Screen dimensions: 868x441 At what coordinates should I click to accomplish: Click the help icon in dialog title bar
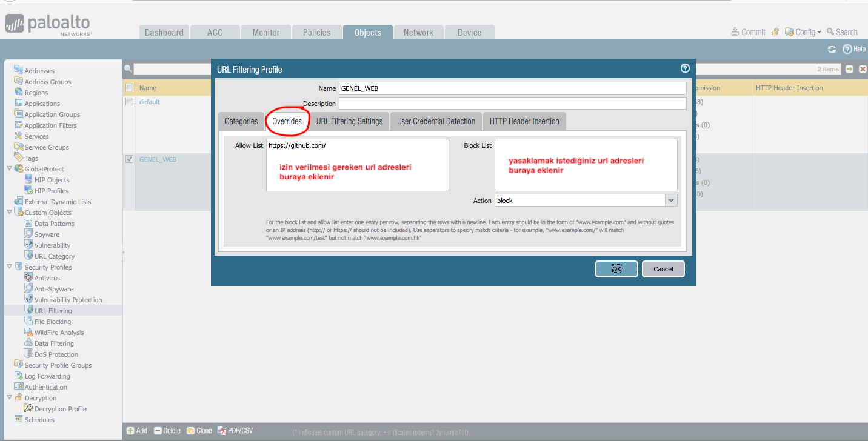pos(685,69)
